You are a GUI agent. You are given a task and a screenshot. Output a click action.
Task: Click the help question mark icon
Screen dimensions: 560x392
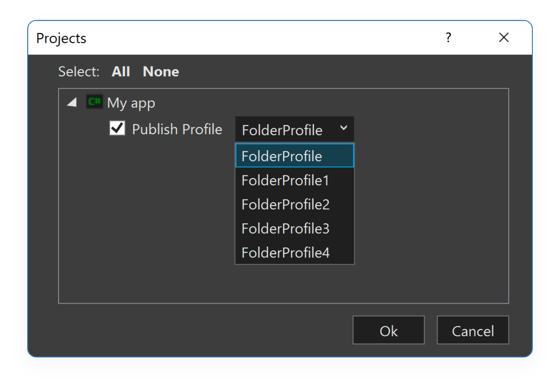(448, 38)
